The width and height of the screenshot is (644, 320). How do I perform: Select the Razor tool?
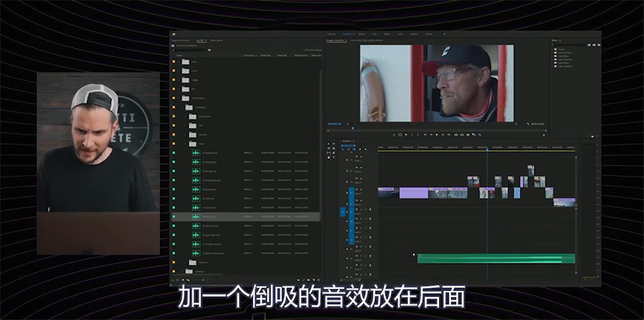334,148
